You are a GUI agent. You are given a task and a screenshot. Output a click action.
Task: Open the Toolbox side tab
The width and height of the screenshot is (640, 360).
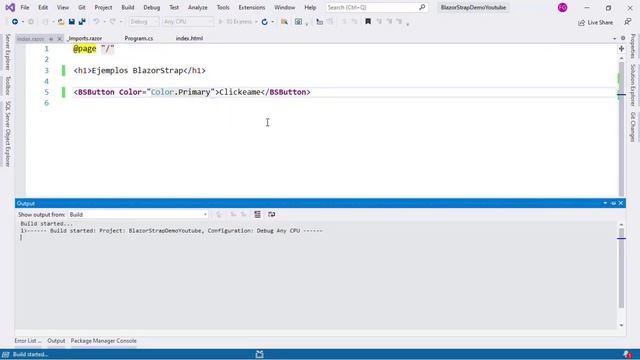pyautogui.click(x=7, y=85)
